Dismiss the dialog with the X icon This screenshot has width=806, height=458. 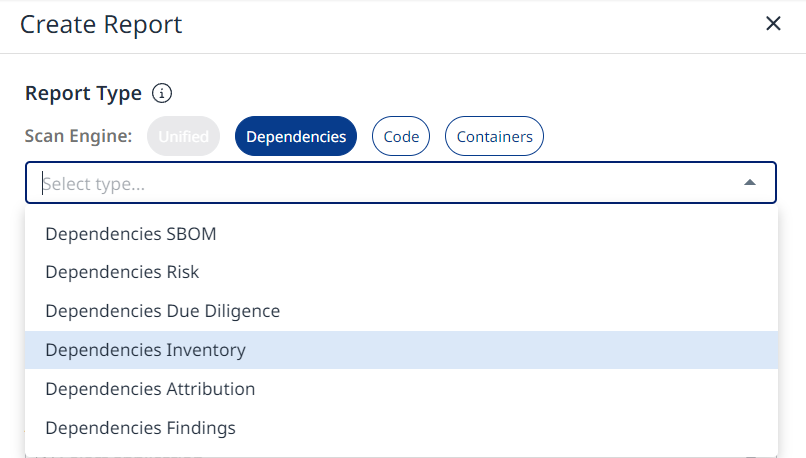click(773, 24)
